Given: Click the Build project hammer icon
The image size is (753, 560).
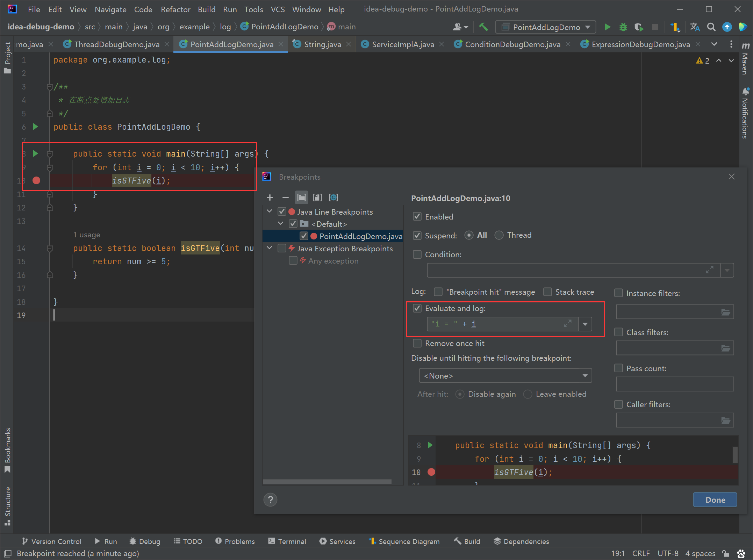Looking at the screenshot, I should [483, 27].
